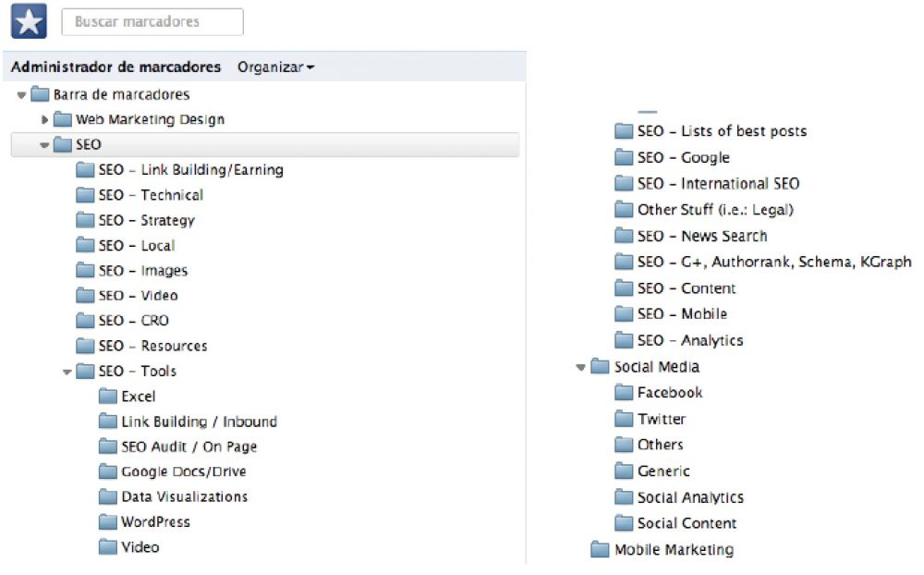This screenshot has height=575, width=924.
Task: Click the Twitter folder icon
Action: coord(625,420)
